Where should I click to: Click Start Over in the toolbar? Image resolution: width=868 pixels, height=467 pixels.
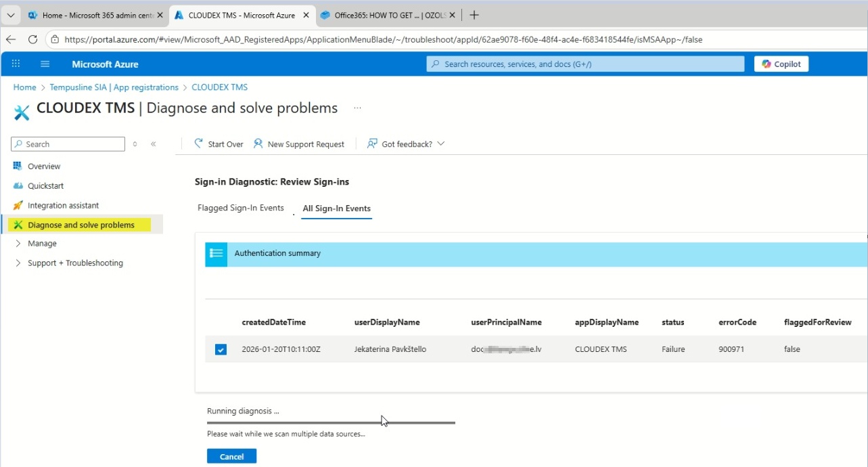(219, 144)
